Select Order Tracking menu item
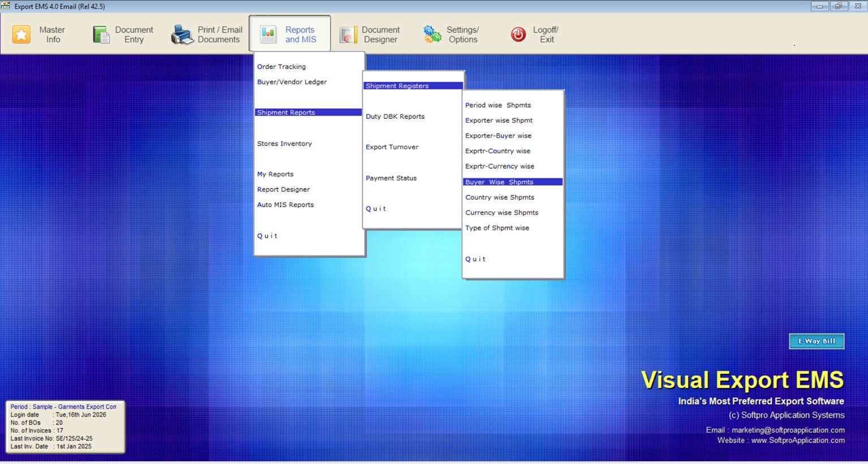 click(x=281, y=67)
